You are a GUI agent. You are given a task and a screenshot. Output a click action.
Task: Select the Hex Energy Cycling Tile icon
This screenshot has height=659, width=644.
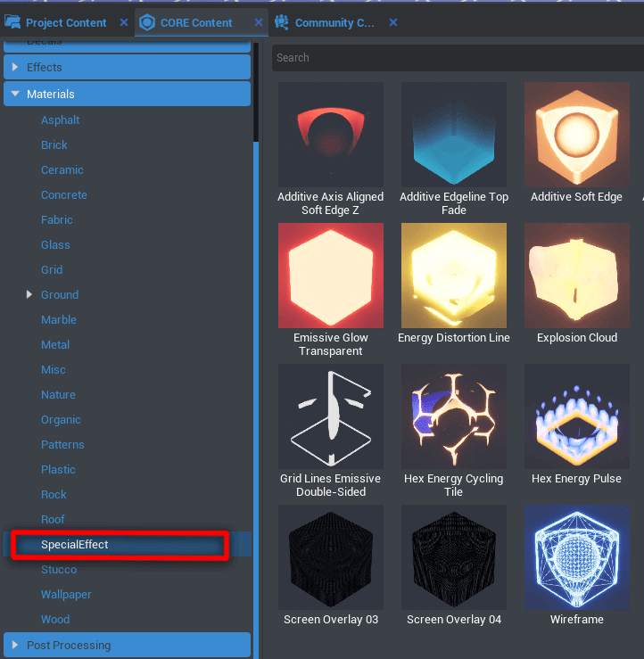pos(453,416)
